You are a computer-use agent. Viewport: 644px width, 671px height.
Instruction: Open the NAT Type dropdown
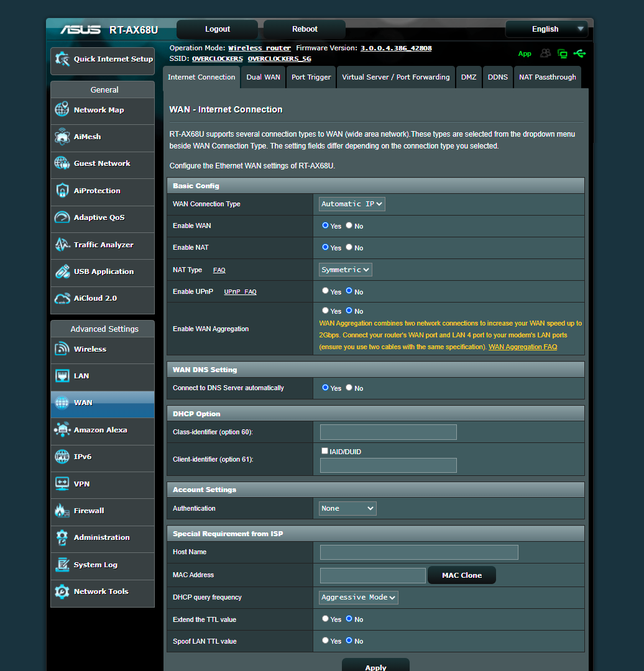346,270
